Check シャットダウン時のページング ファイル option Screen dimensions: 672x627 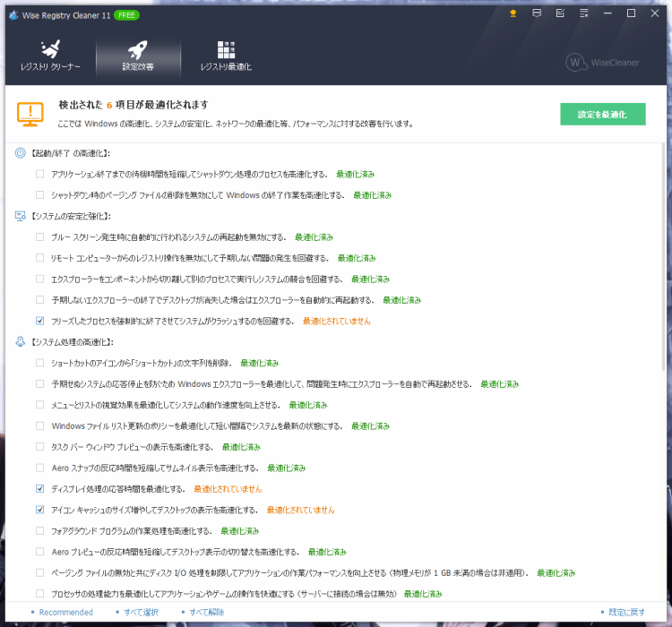pos(39,195)
